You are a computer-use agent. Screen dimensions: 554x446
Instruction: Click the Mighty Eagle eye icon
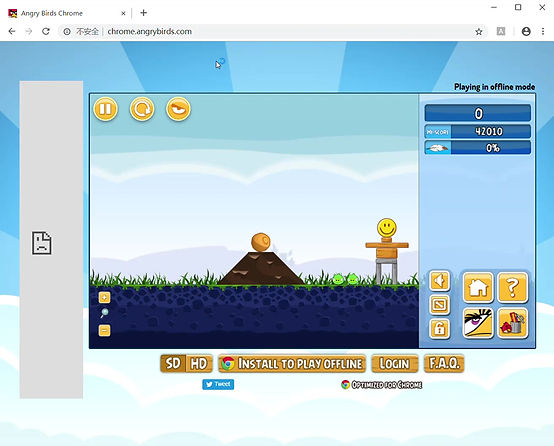pyautogui.click(x=478, y=323)
